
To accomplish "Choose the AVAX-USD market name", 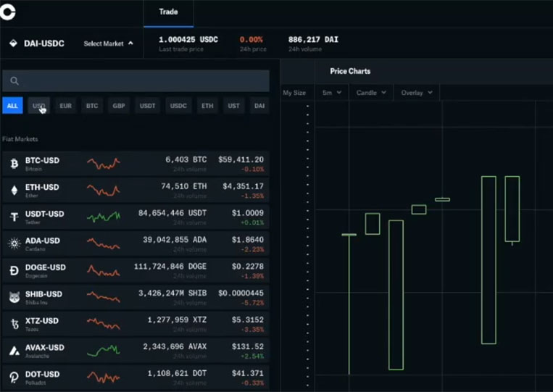I will [x=45, y=348].
